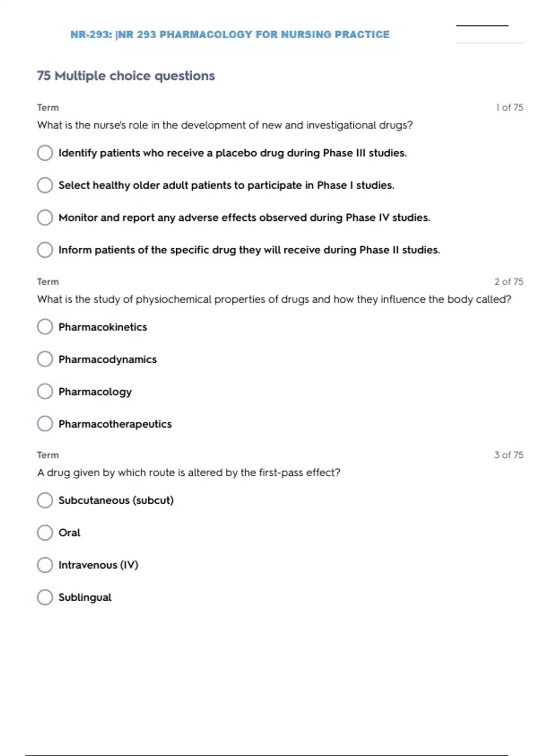Screen dimensions: 534x756
Task: Select the Intravenous (IV) radio button
Action: pos(45,565)
